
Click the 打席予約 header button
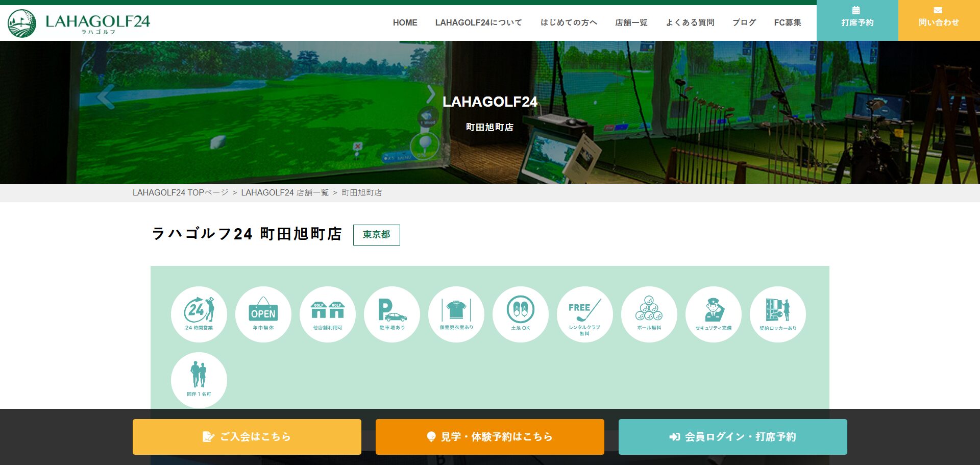[x=857, y=20]
